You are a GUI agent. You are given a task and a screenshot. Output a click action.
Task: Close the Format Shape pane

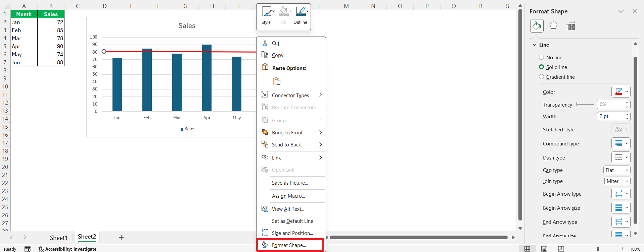pyautogui.click(x=635, y=11)
